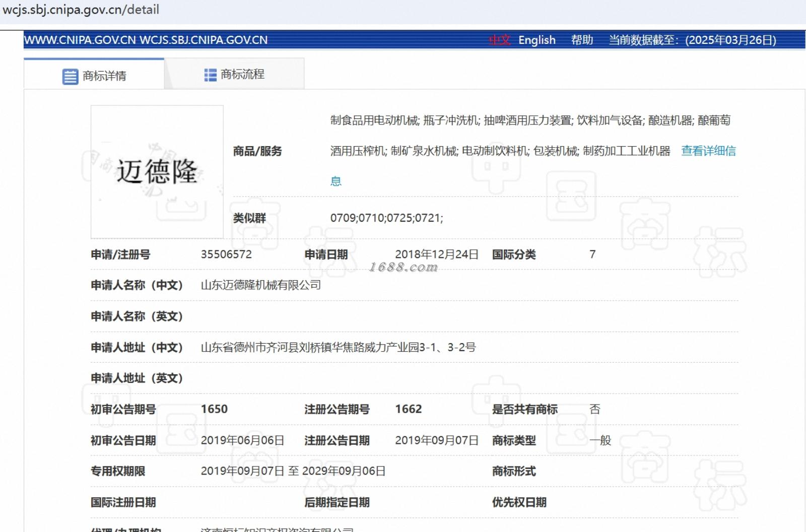This screenshot has width=806, height=532.
Task: Click the 申请人地址（英文） field label
Action: point(137,378)
